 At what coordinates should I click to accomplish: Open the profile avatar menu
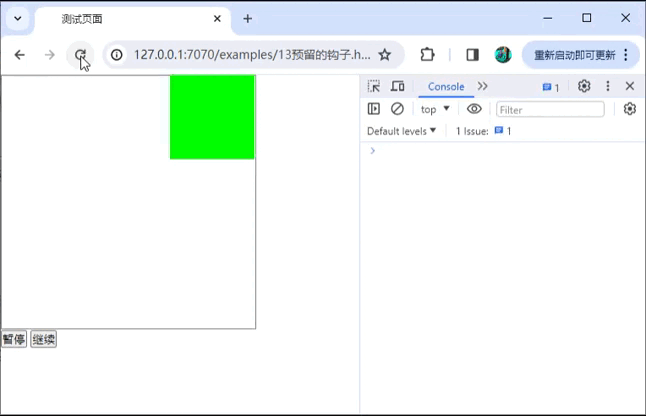[503, 54]
